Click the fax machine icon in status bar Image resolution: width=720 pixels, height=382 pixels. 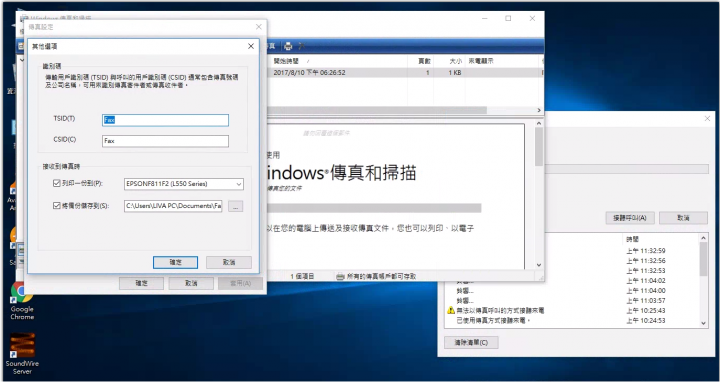coord(340,276)
